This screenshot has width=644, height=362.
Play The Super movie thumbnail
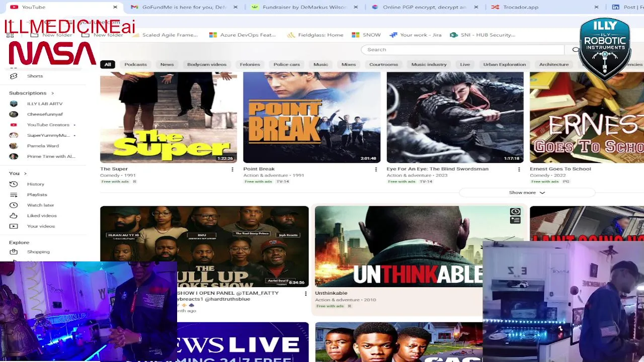point(169,117)
